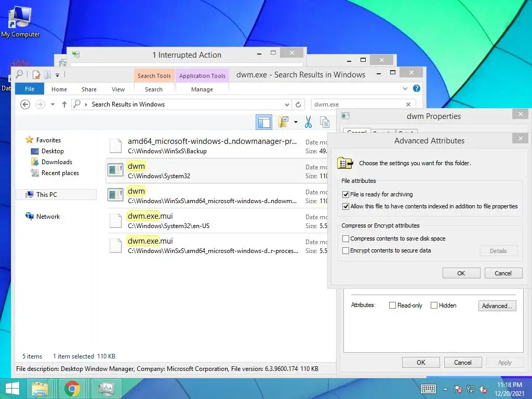Click the dwm icon in System32 row
Viewport: 532px width, 399px height.
pos(115,170)
